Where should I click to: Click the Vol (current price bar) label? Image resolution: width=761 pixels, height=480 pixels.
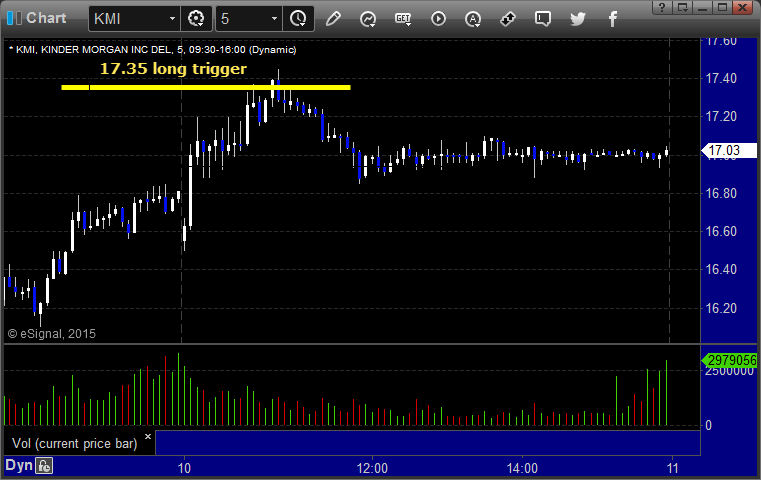pos(75,444)
